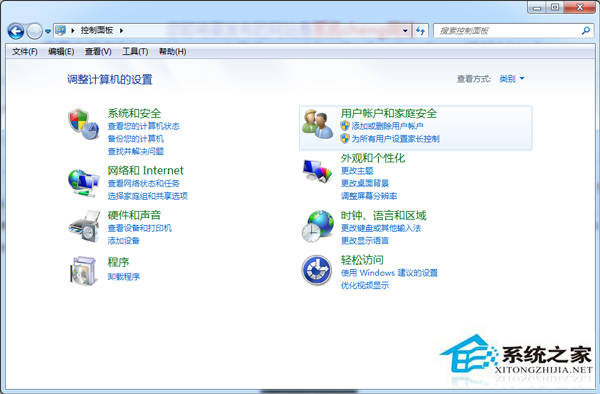This screenshot has height=394, width=600.
Task: Click 查看网络状态和任务 link
Action: 143,184
